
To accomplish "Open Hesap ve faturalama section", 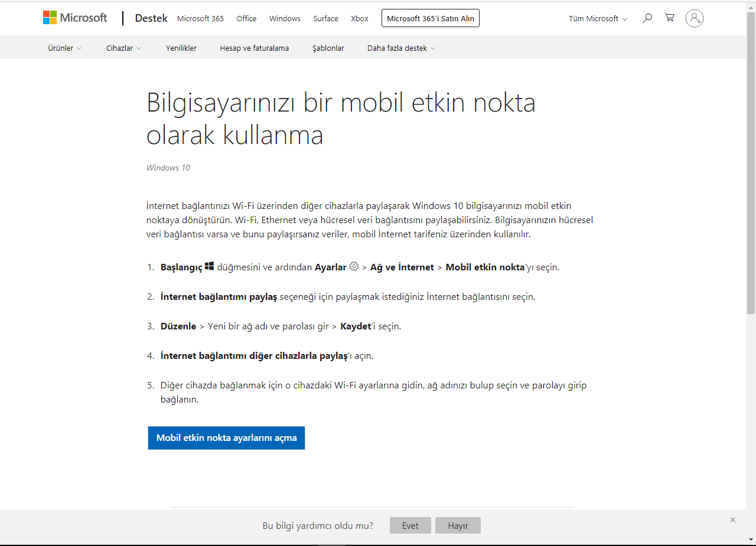I will coord(255,48).
